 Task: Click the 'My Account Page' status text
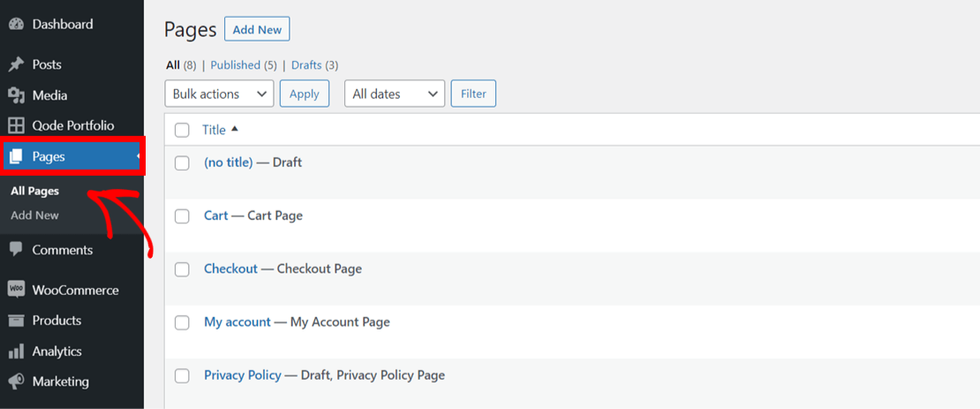tap(340, 322)
